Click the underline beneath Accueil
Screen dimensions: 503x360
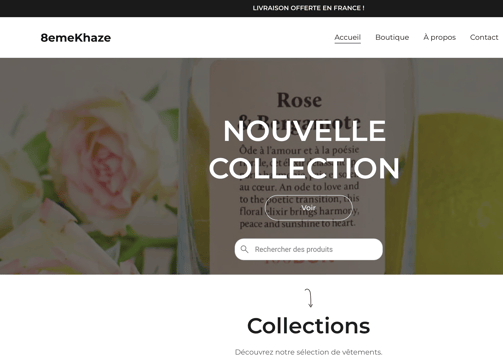348,43
